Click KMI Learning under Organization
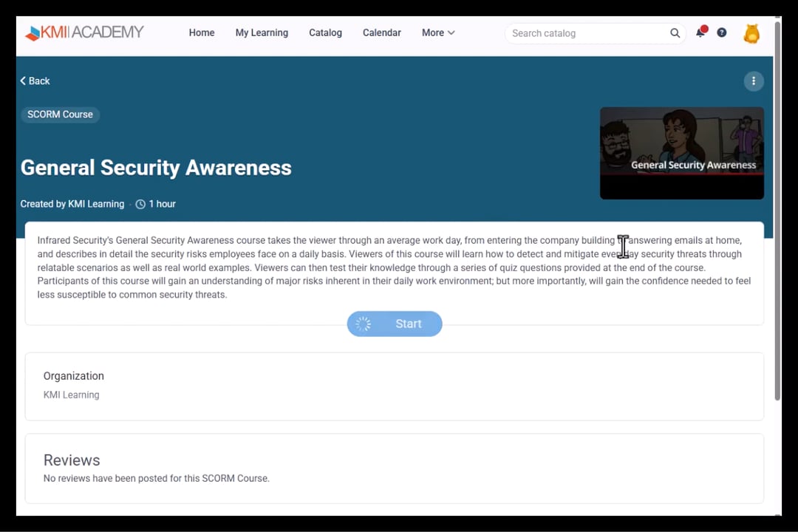Screen dimensions: 798x532 pos(71,395)
